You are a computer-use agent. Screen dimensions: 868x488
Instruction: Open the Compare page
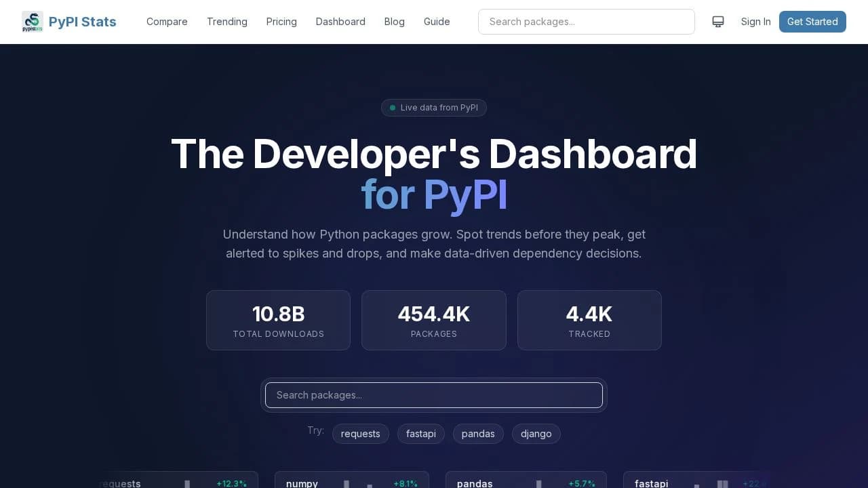(x=167, y=22)
